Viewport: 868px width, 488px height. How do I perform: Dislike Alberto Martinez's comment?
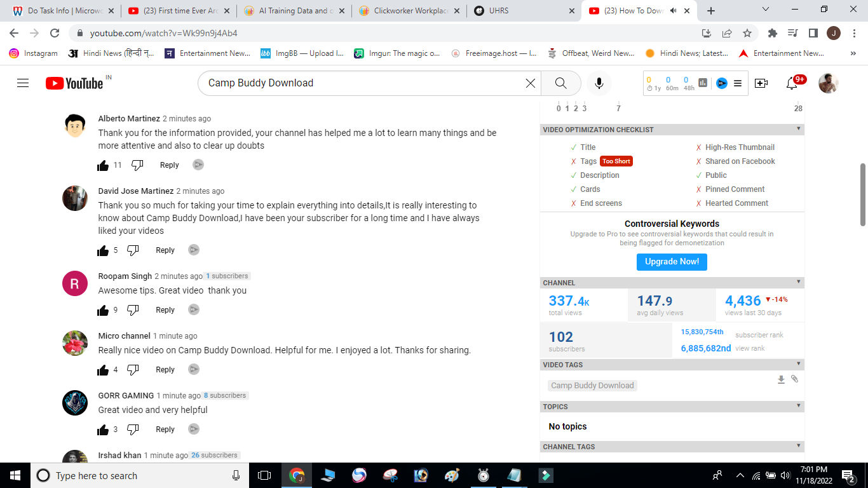[x=137, y=165]
